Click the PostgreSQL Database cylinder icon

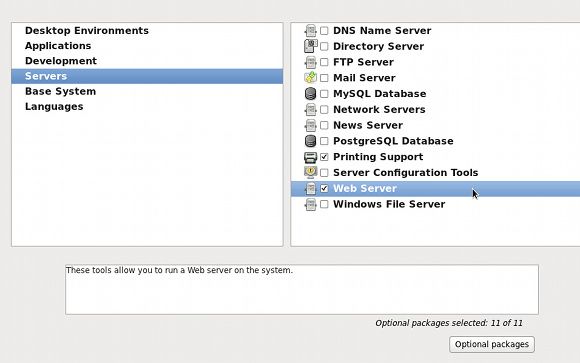pos(310,141)
